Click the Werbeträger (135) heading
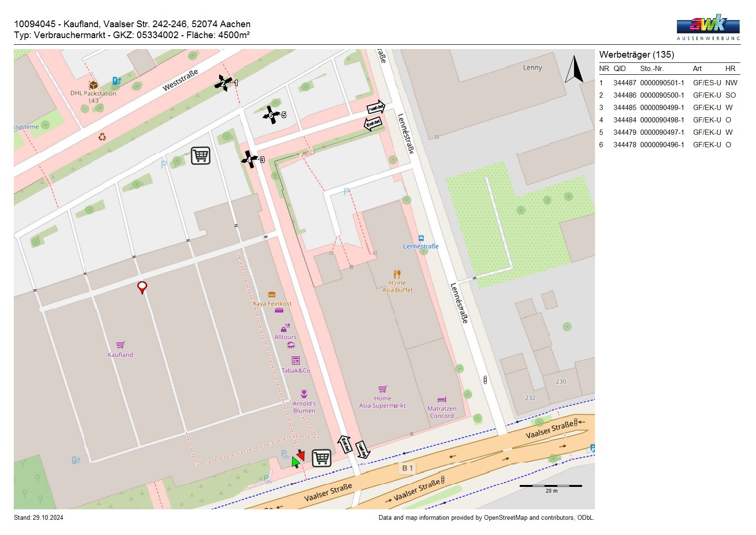 click(x=636, y=55)
